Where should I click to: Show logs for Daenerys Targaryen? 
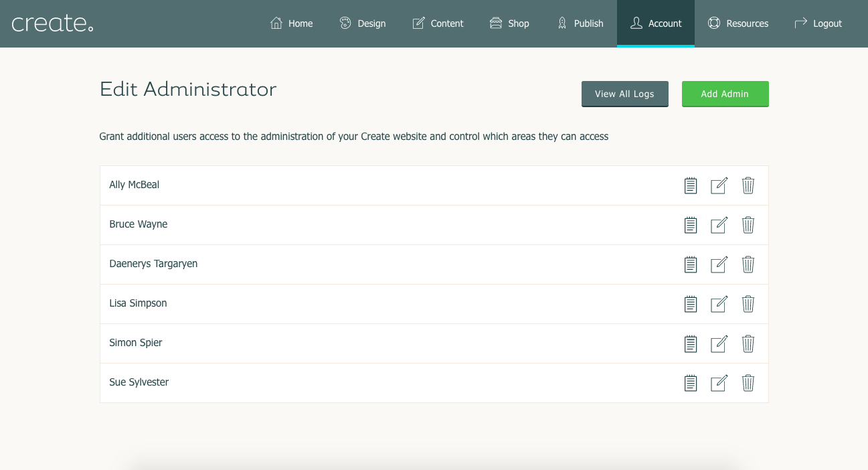coord(691,264)
